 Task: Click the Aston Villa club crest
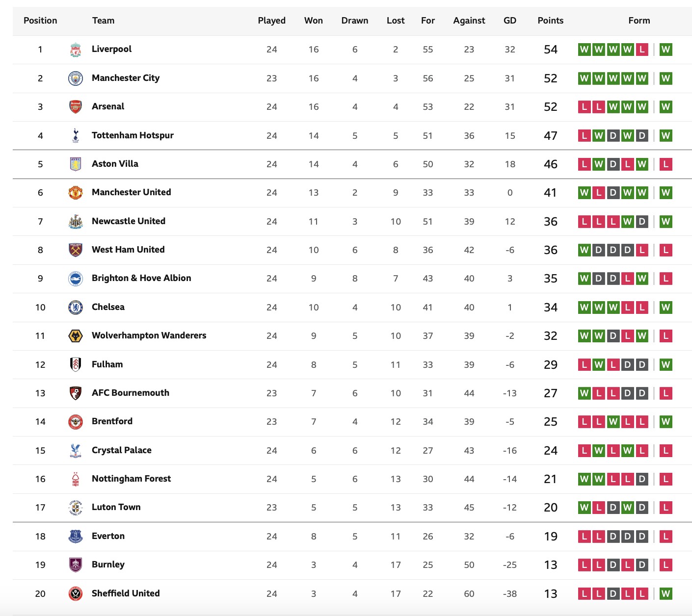[x=75, y=164]
